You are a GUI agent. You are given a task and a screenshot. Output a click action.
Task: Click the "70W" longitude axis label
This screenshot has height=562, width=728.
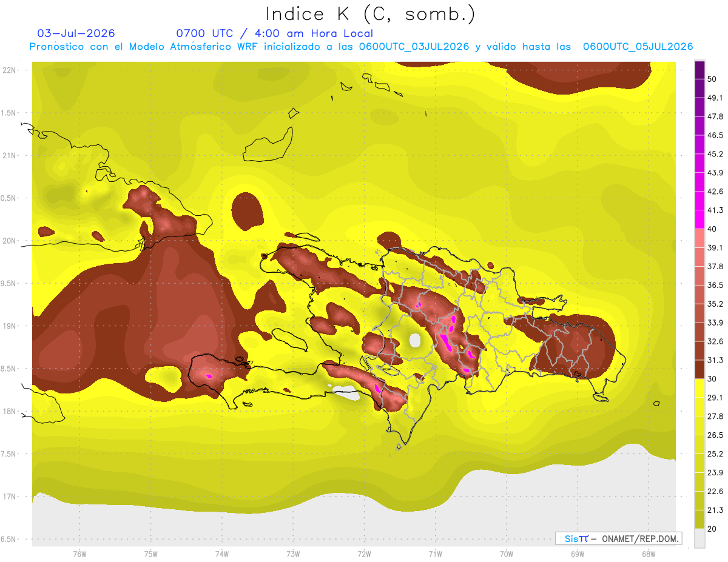pos(506,554)
